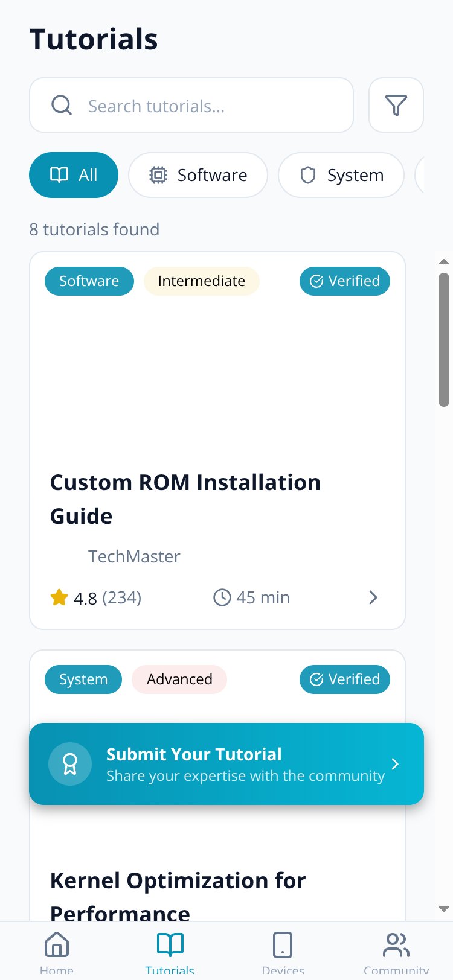Open Submit Your Tutorial banner chevron
The image size is (453, 980).
[395, 764]
